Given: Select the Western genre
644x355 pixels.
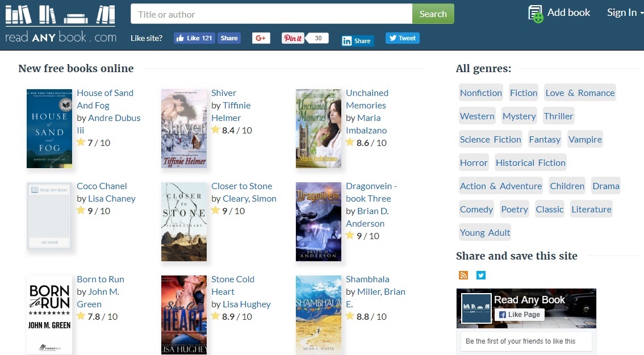Looking at the screenshot, I should (477, 116).
